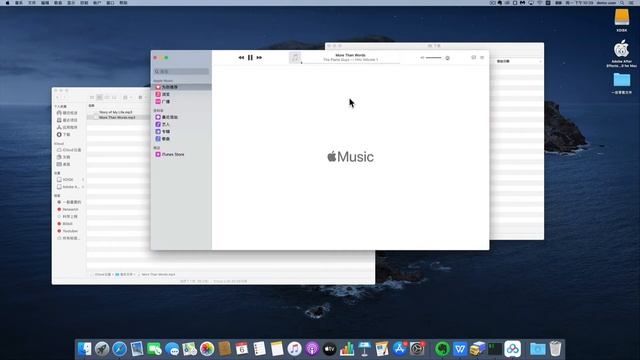
Task: Show 专辑 in Music library
Action: [182, 132]
